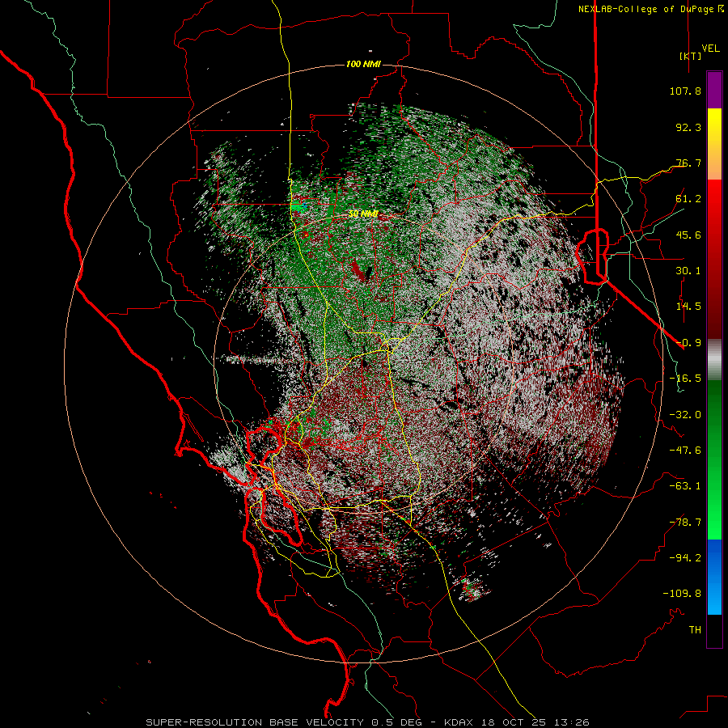The image size is (728, 728).
Task: Click the Super-Resolution Base Velocity caption
Action: coord(368,722)
